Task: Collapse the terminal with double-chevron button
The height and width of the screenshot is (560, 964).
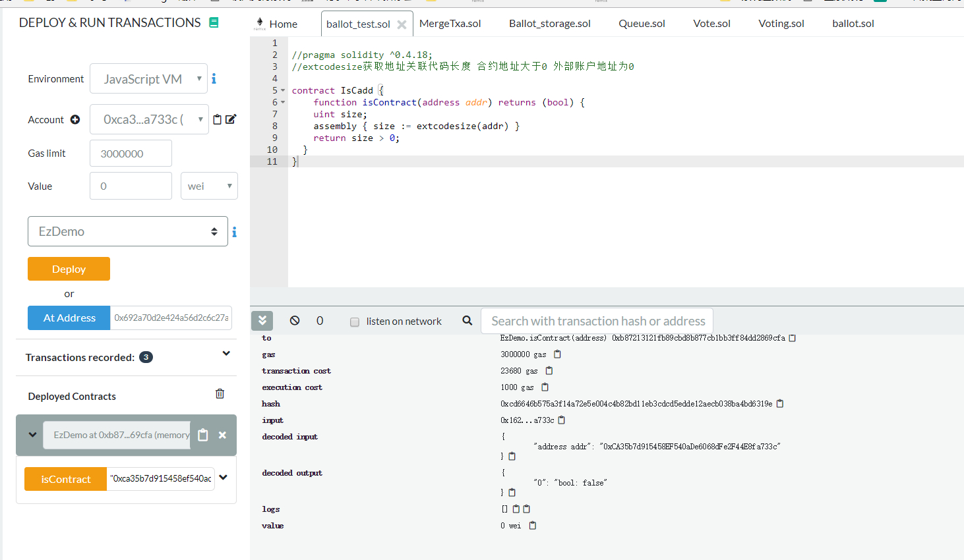Action: [x=262, y=321]
